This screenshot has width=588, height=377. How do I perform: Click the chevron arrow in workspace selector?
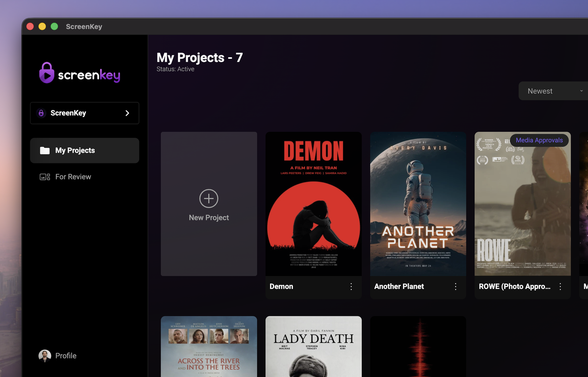click(x=127, y=113)
